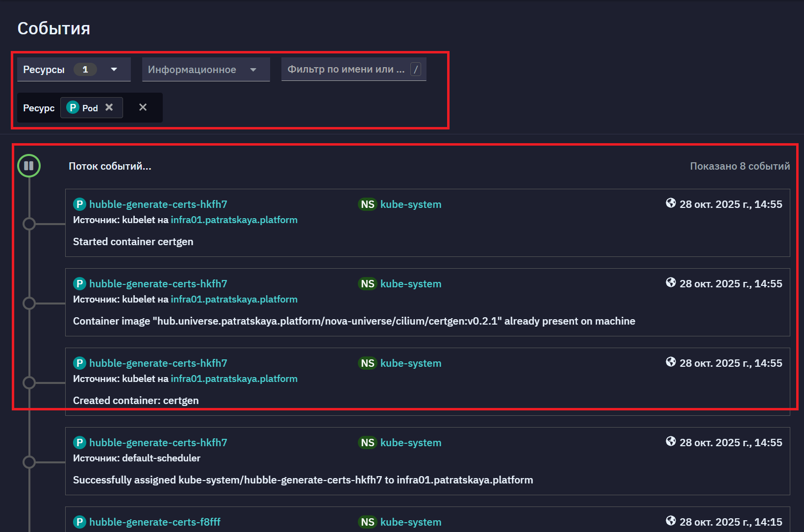Click the 'Created container: certgen' message
Image resolution: width=804 pixels, height=532 pixels.
pos(136,400)
